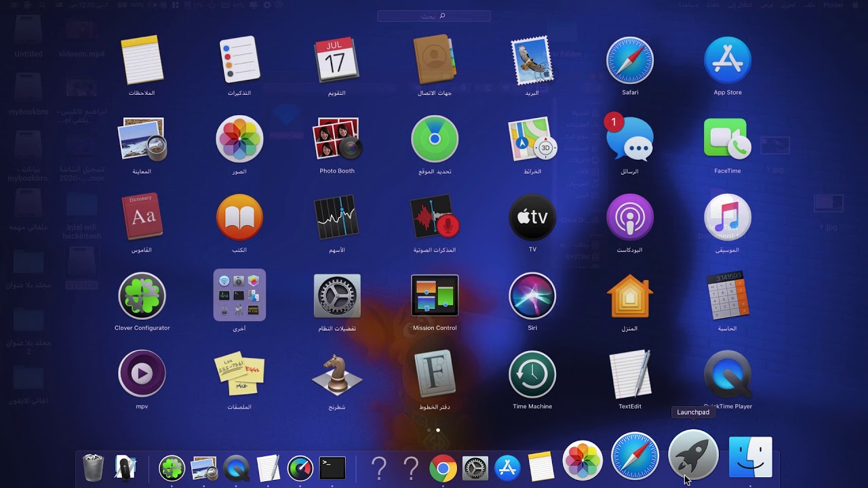The width and height of the screenshot is (868, 488).
Task: Click QuickTime Player in the Dock
Action: [x=236, y=468]
